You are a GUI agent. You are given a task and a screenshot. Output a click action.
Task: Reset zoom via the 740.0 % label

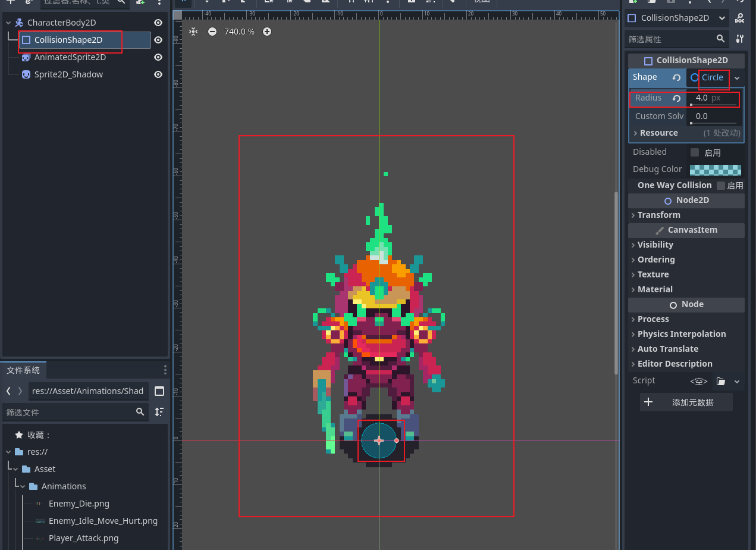pos(239,32)
